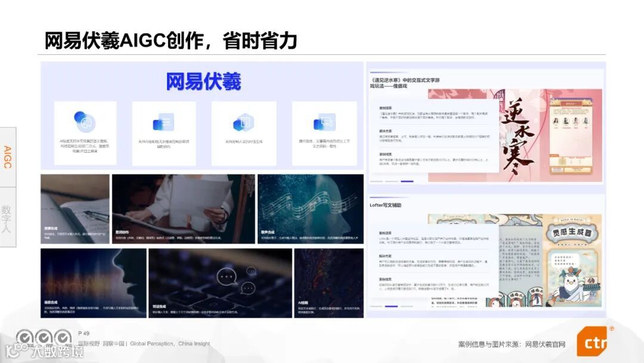Select the AIGC side tab
The width and height of the screenshot is (644, 363).
8,157
